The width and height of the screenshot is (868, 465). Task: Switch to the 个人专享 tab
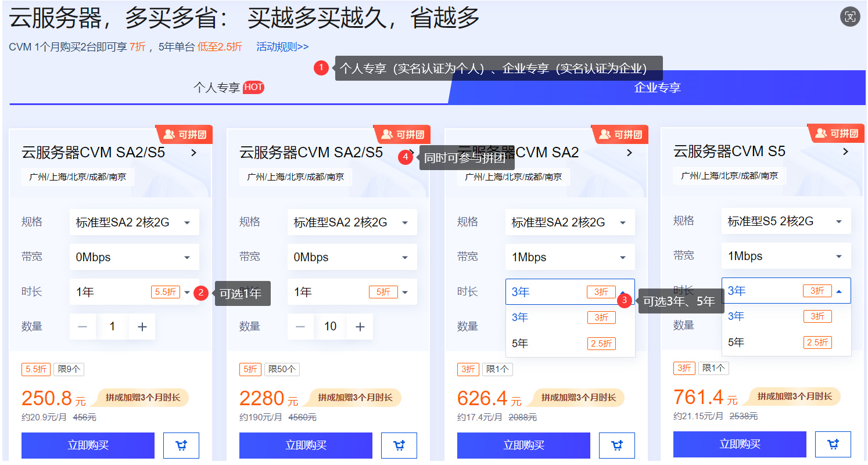[x=228, y=88]
